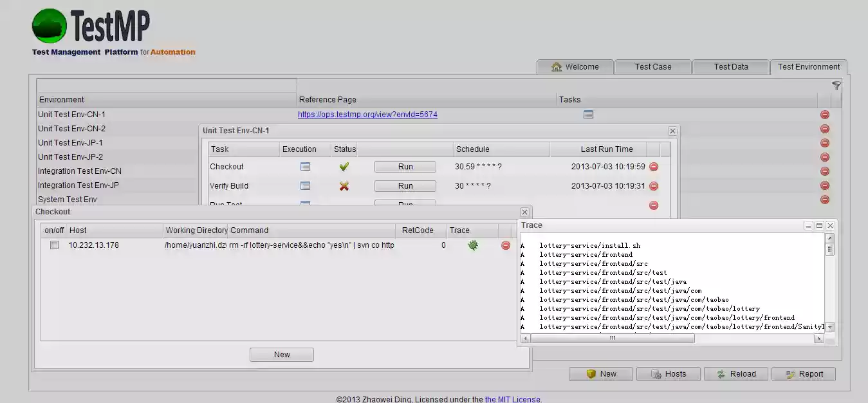Delete the Checkout task via its red icon
This screenshot has width=868, height=403.
(654, 166)
